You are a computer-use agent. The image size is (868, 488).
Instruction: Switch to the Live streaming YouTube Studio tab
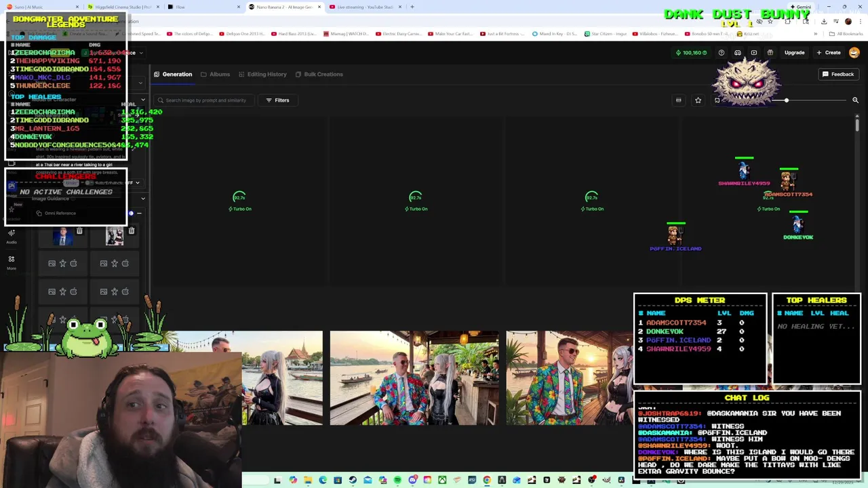[363, 7]
